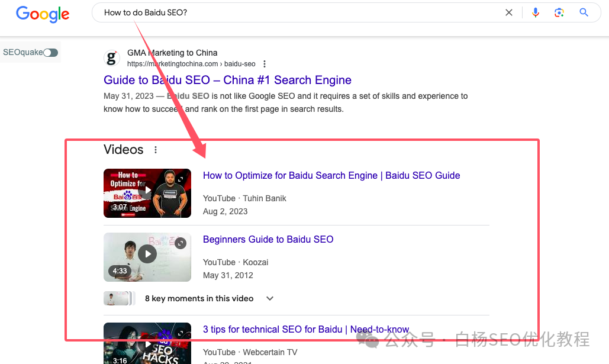The image size is (609, 364).
Task: Click the GMA Marketing to China favicon
Action: coord(111,58)
